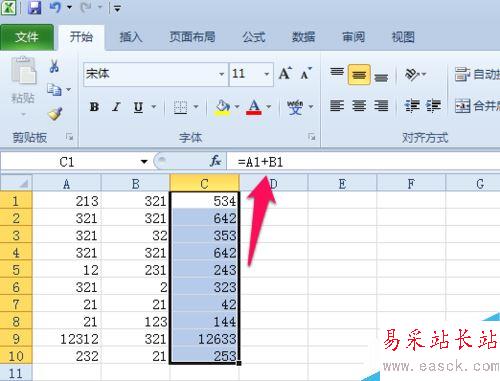Click the text Orientation icon
500x381 pixels.
pos(412,74)
